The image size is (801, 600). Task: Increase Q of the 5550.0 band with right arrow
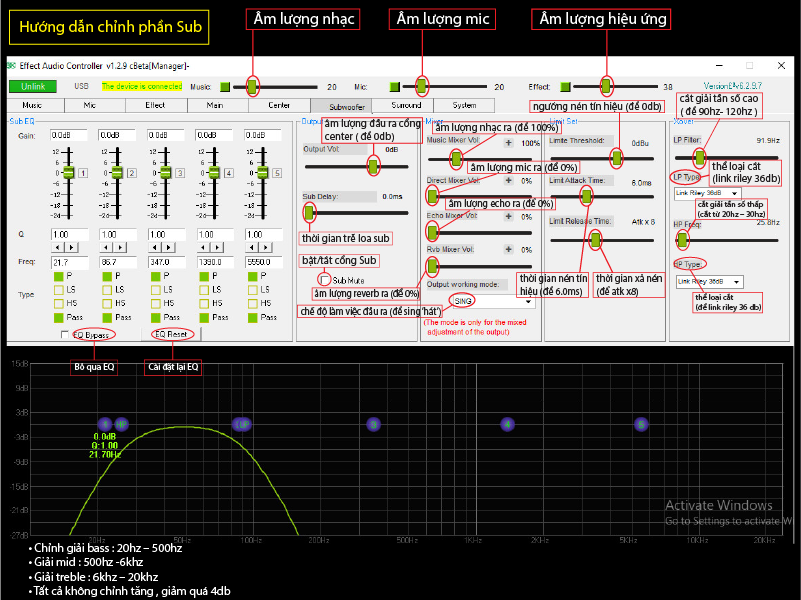pos(265,248)
